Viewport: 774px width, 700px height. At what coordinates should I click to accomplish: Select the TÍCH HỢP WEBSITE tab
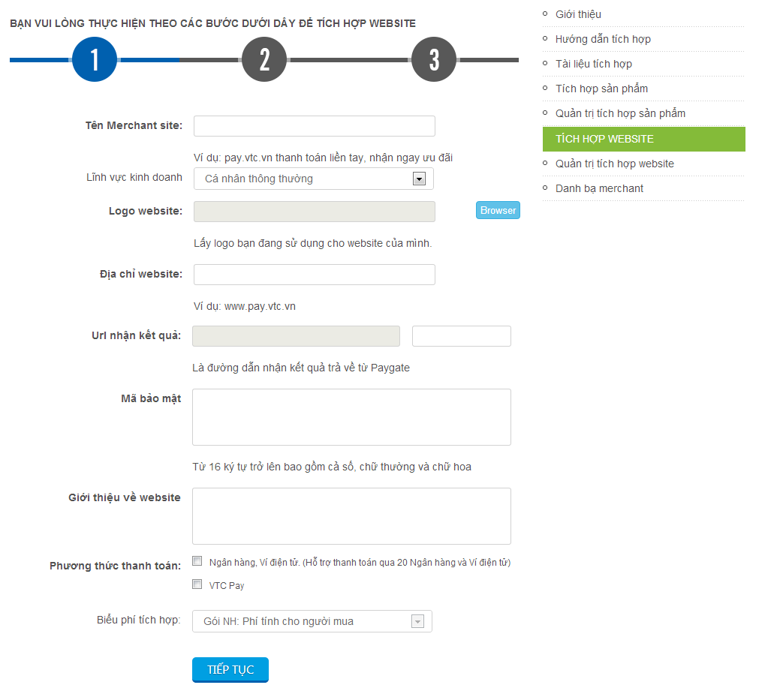click(604, 139)
